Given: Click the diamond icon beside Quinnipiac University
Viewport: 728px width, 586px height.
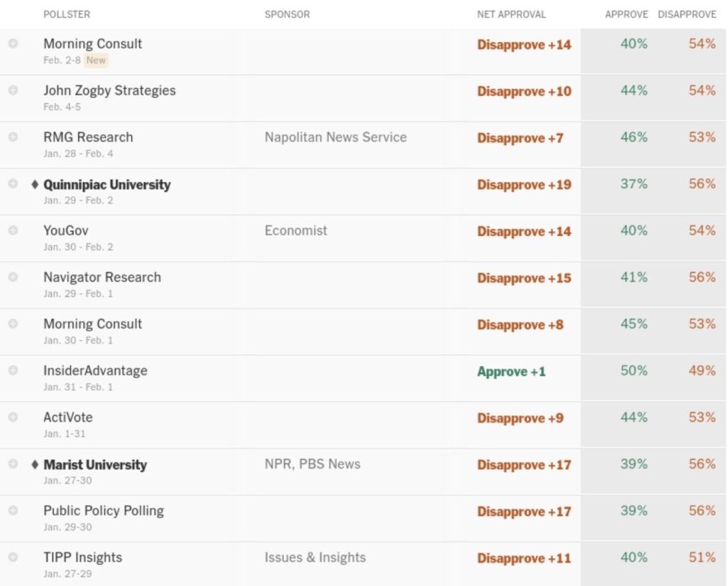Looking at the screenshot, I should pos(35,185).
